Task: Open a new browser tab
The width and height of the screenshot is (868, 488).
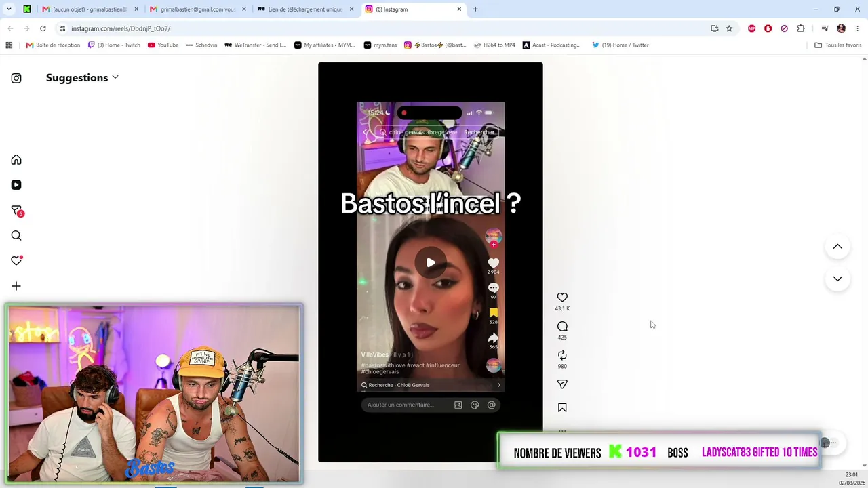Action: coord(475,9)
